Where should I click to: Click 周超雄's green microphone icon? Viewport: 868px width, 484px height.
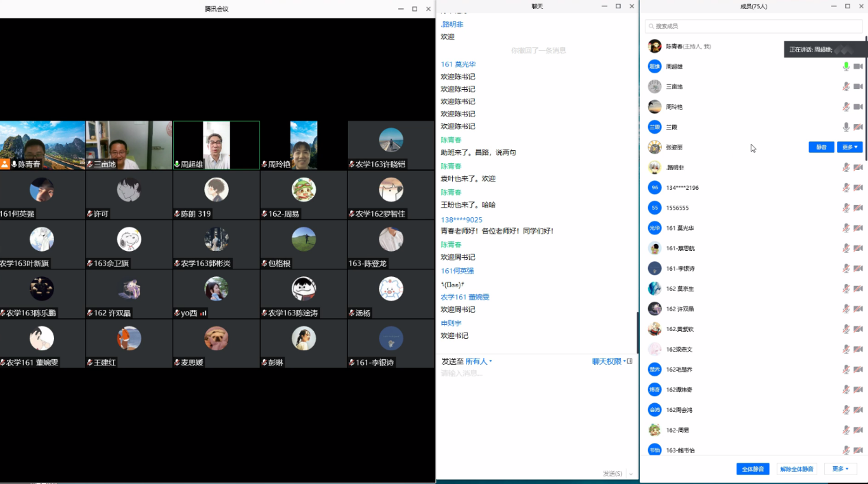tap(846, 66)
